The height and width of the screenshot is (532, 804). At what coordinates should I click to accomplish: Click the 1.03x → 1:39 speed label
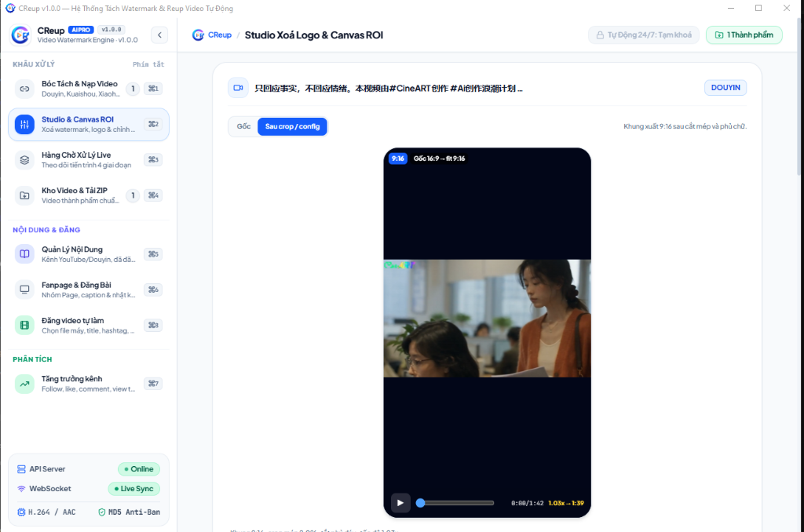click(566, 503)
